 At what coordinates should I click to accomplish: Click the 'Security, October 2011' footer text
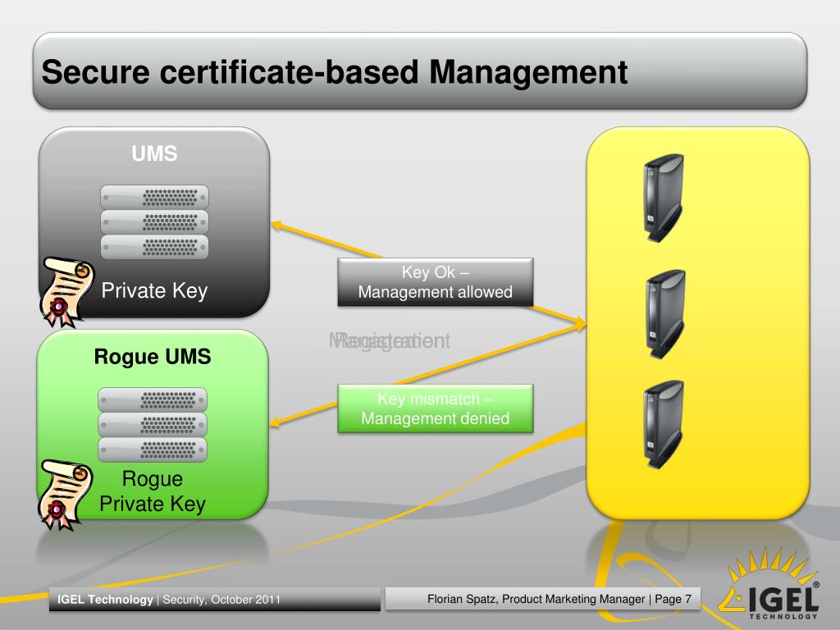coord(221,600)
